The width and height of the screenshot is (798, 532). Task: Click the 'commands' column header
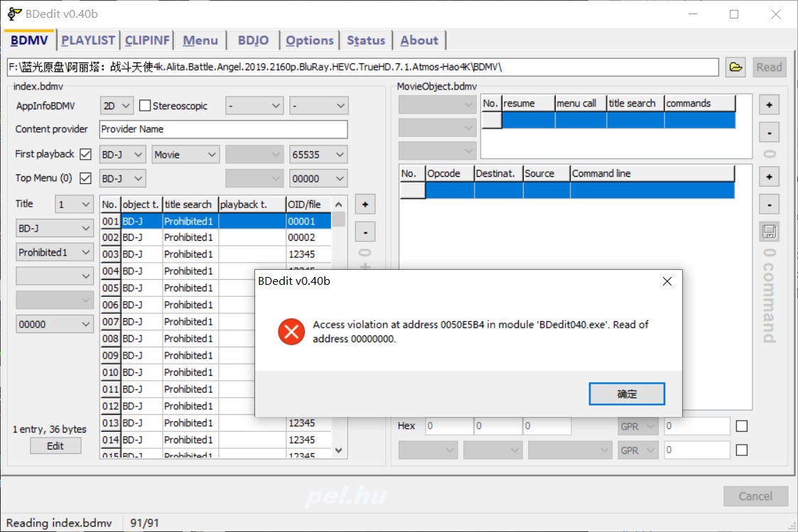pyautogui.click(x=700, y=103)
